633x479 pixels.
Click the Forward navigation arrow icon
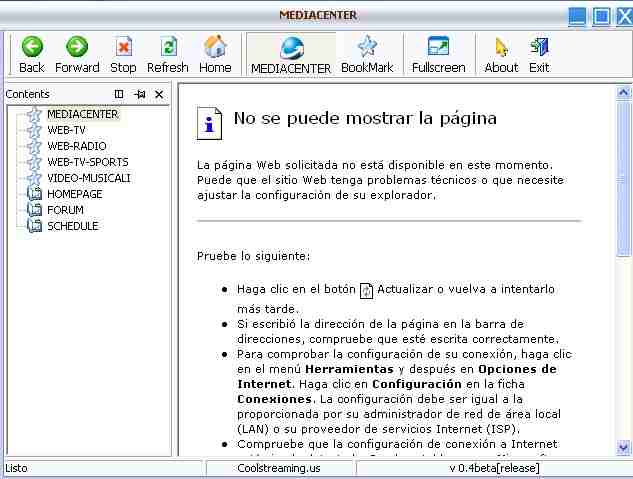pyautogui.click(x=77, y=47)
